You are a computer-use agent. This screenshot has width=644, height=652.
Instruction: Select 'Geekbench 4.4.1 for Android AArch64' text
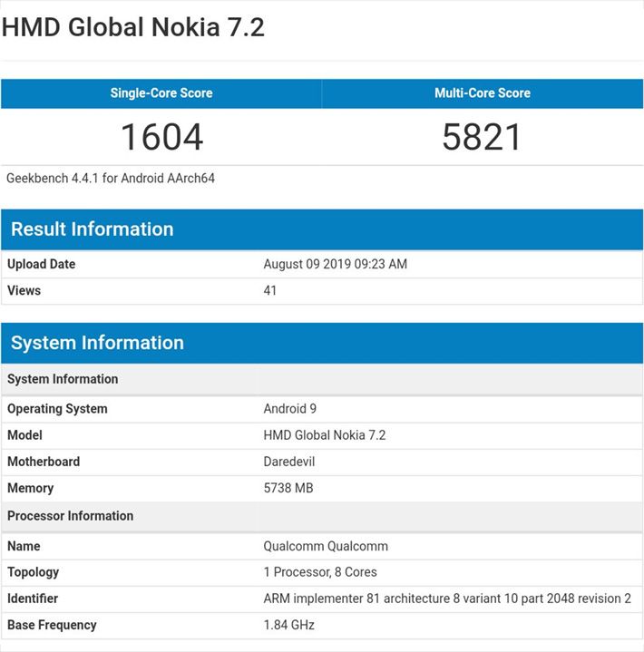(111, 179)
